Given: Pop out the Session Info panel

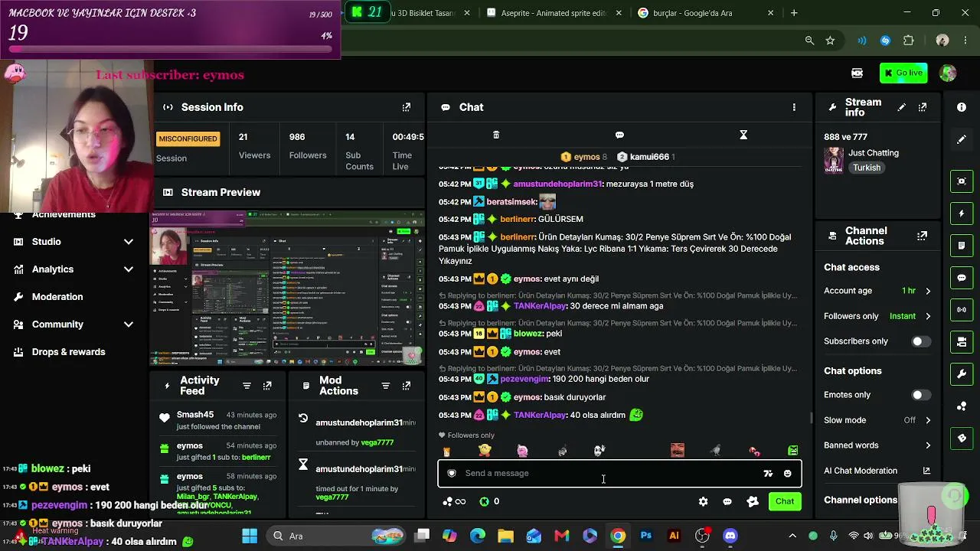Looking at the screenshot, I should click(407, 107).
